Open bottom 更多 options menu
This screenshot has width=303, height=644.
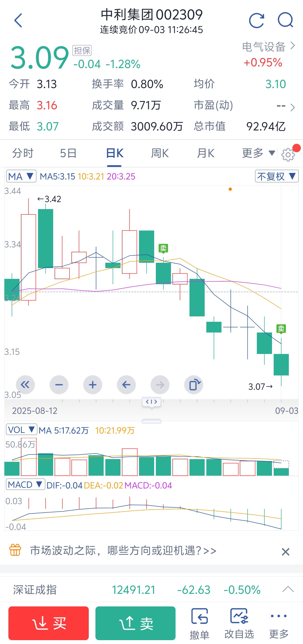tap(279, 624)
